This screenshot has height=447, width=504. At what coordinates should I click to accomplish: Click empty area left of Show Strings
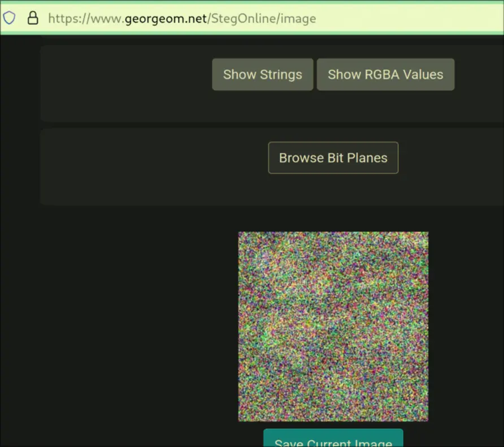(x=124, y=79)
